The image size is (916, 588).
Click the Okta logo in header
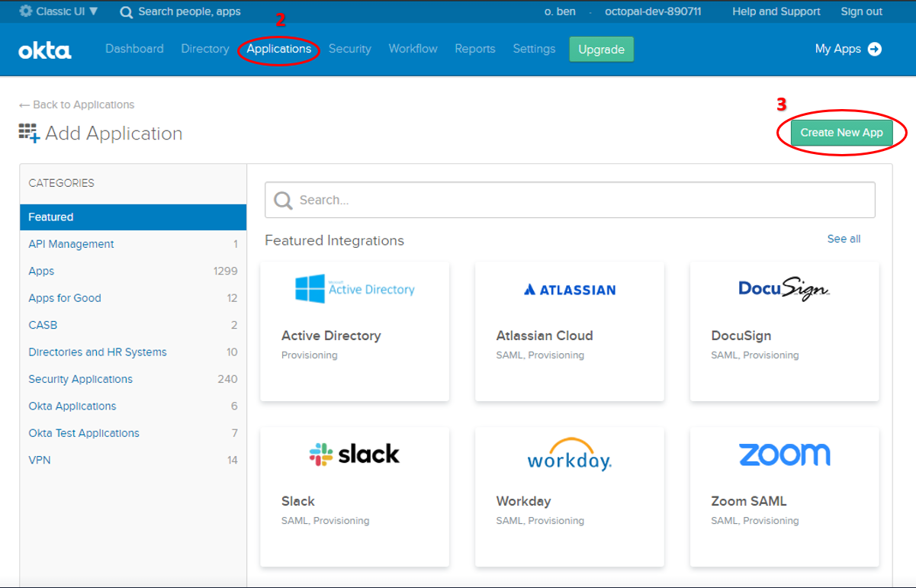coord(44,50)
